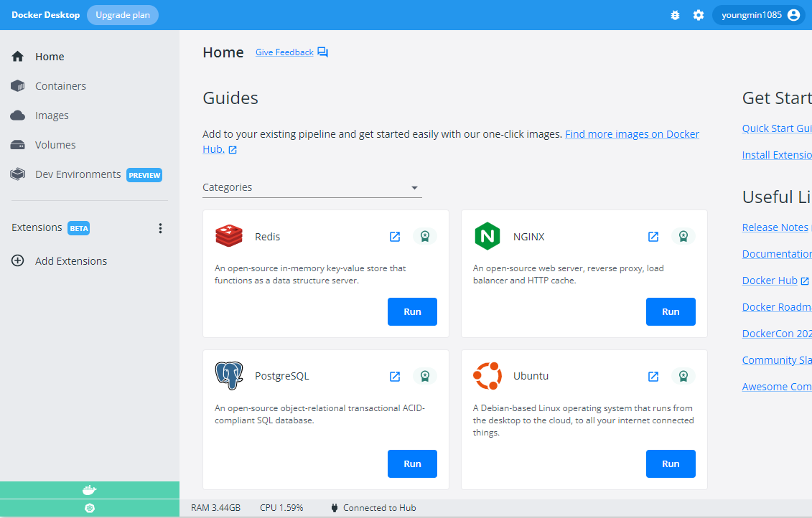
Task: Click the Ubuntu official image badge
Action: [x=683, y=376]
